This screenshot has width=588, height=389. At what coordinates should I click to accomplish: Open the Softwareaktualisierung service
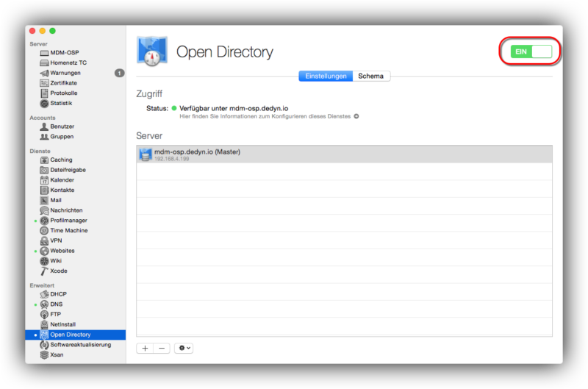(x=80, y=344)
